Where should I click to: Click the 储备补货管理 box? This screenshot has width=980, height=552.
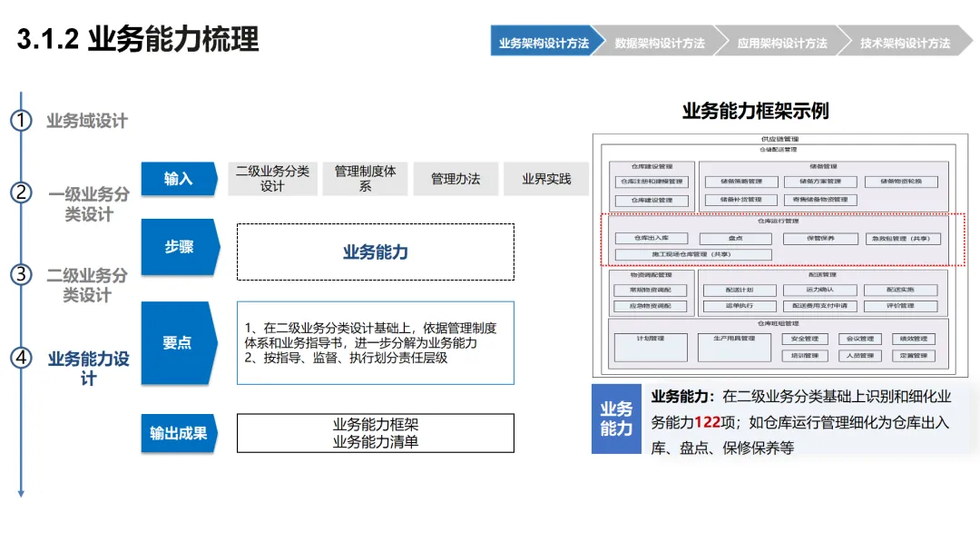[740, 200]
